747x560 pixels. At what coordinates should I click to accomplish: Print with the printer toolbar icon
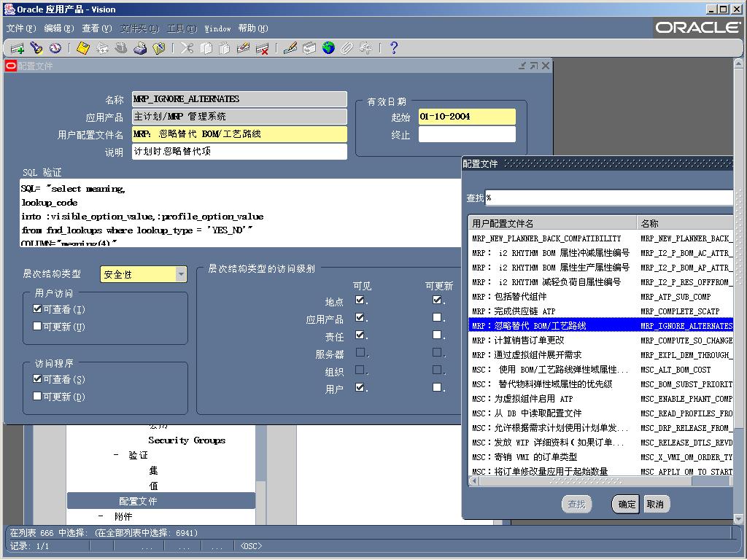point(140,48)
